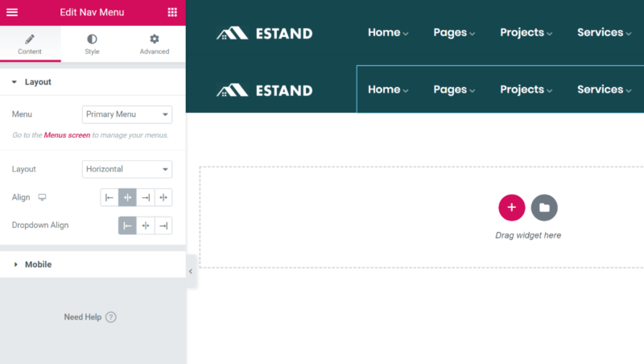Open the Menu dropdown showing Primary Menu
The height and width of the screenshot is (364, 644).
[x=127, y=114]
